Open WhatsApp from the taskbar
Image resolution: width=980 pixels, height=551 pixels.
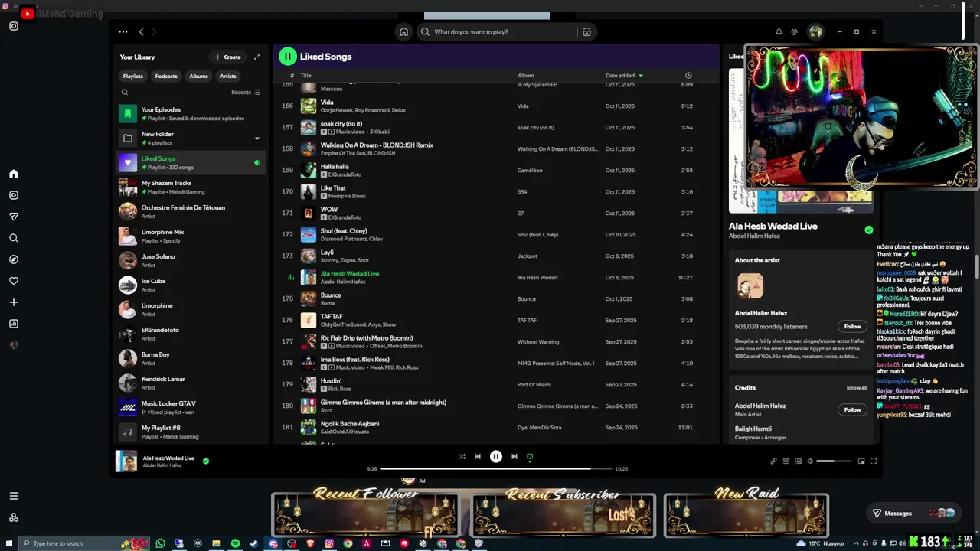point(160,543)
